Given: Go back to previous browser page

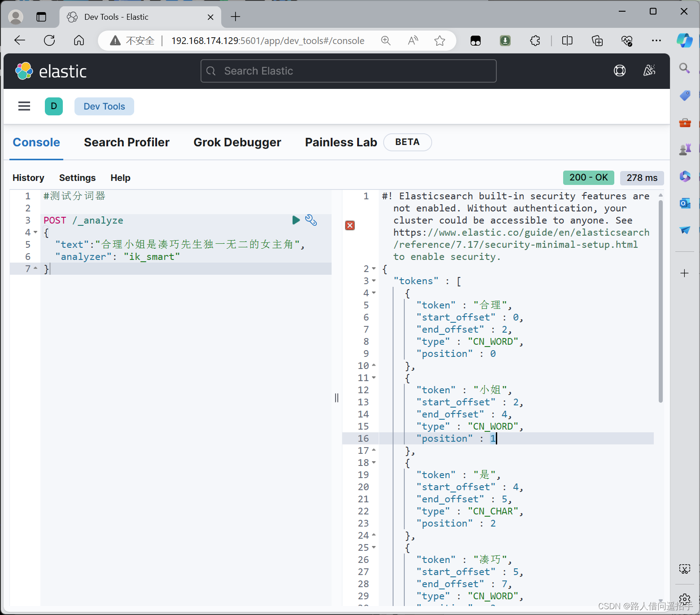Looking at the screenshot, I should coord(20,40).
